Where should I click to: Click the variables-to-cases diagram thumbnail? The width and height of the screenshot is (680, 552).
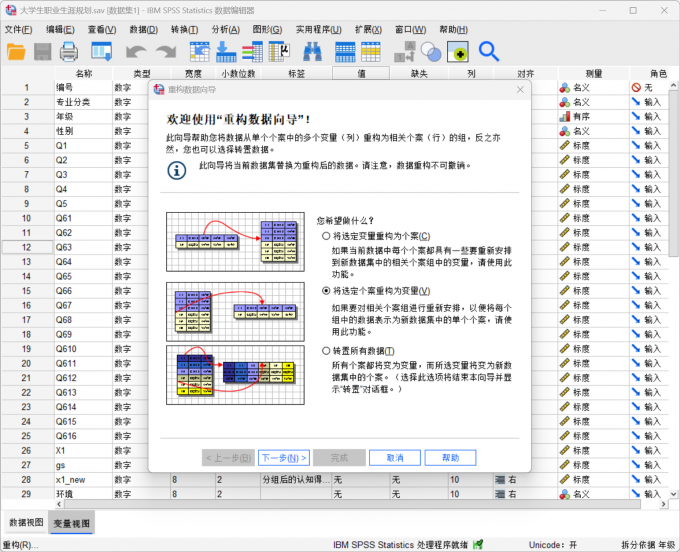point(235,242)
